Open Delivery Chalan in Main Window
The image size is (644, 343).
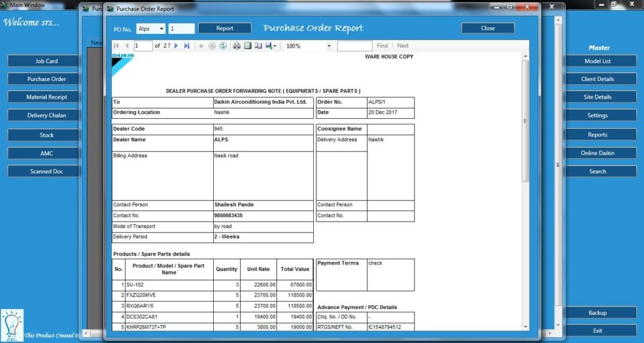click(45, 116)
